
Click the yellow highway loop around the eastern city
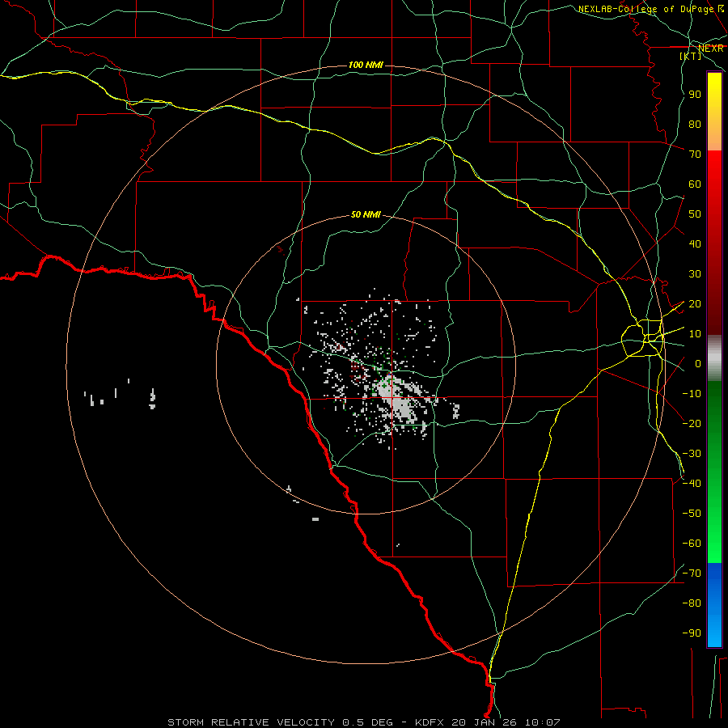point(641,338)
